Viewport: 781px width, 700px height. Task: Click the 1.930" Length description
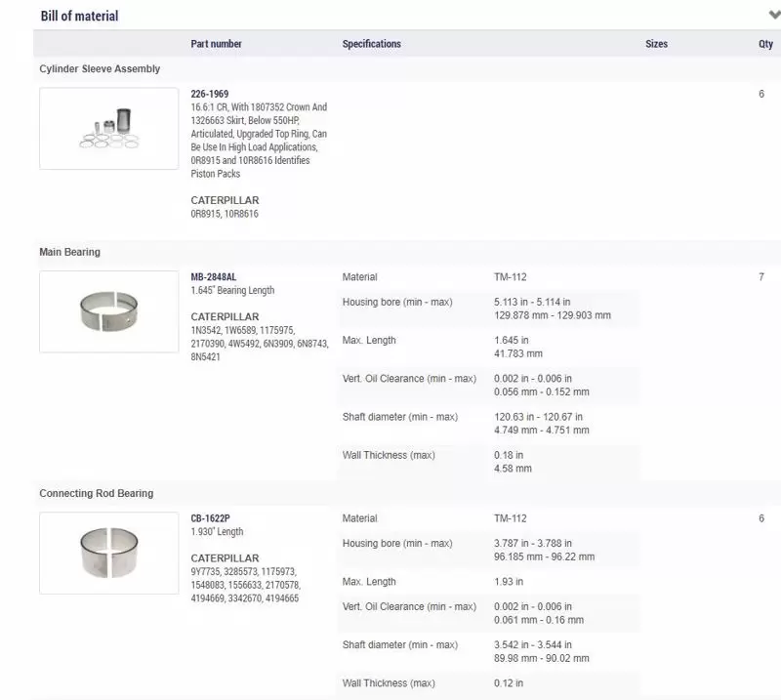(x=217, y=532)
